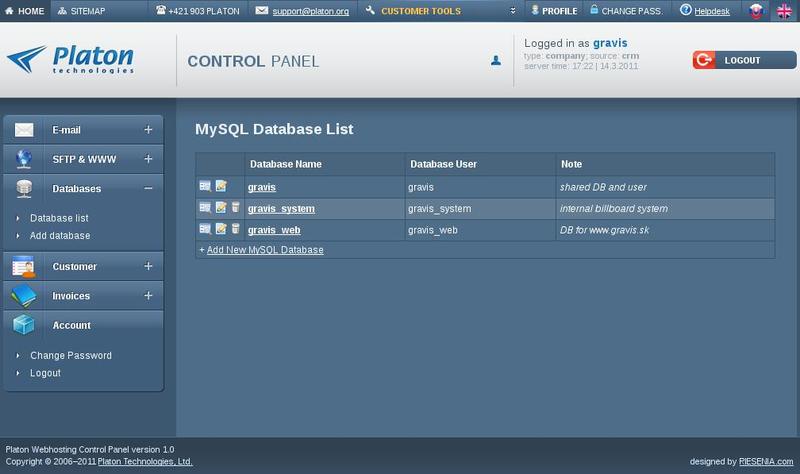The image size is (800, 474).
Task: Select Change Password under Account
Action: 70,356
